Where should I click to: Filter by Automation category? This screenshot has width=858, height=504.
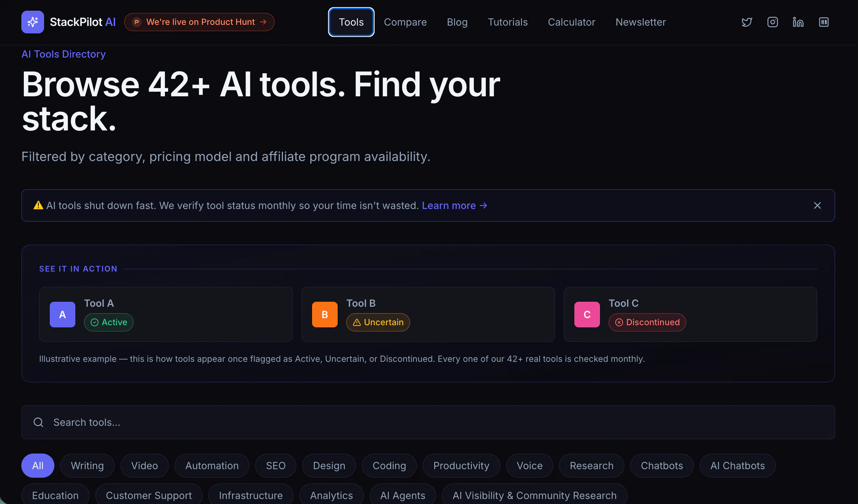[212, 466]
